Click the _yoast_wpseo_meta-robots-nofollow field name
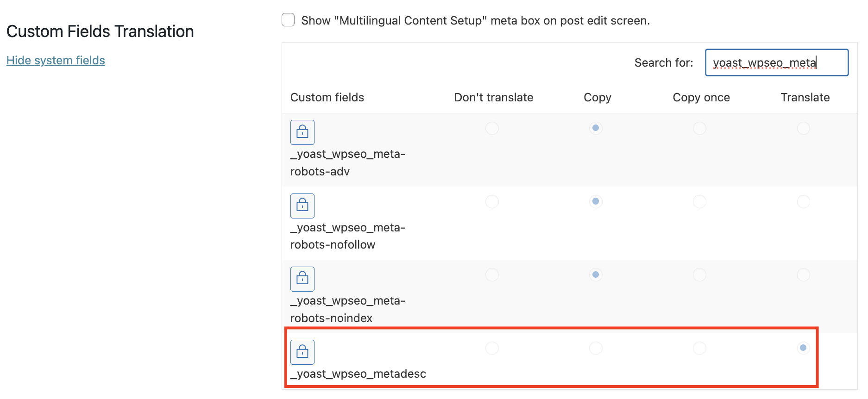 (x=348, y=236)
